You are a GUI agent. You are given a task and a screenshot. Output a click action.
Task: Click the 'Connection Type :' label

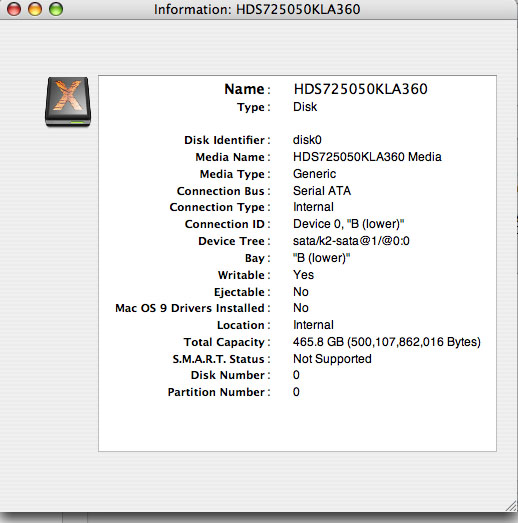tap(220, 207)
